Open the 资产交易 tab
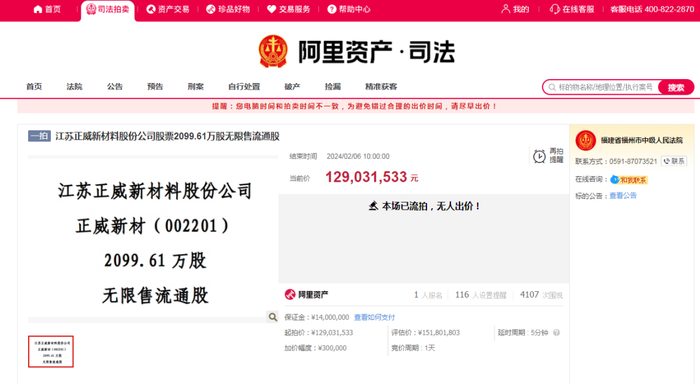Viewport: 700px width, 384px height. [x=168, y=9]
